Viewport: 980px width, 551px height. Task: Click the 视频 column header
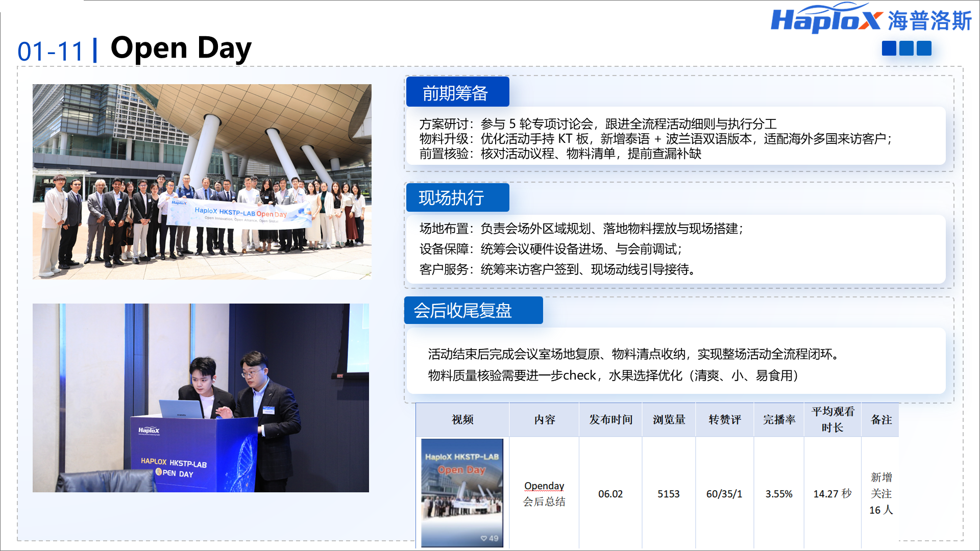pos(462,419)
